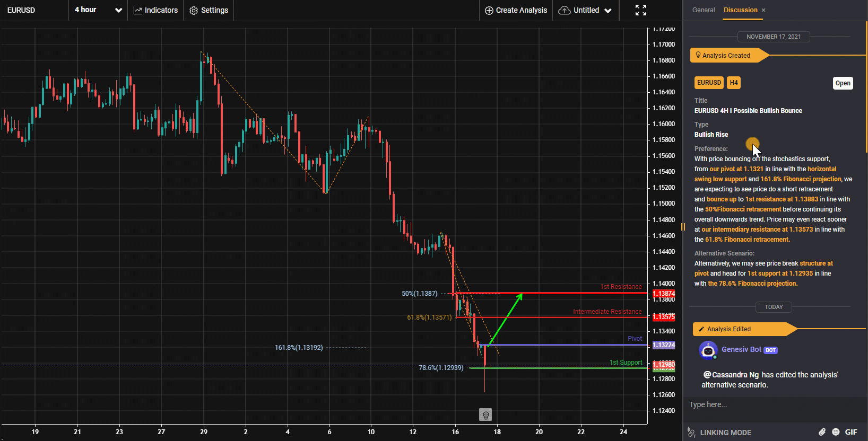The height and width of the screenshot is (441, 868).
Task: Switch to the General tab
Action: click(x=704, y=10)
